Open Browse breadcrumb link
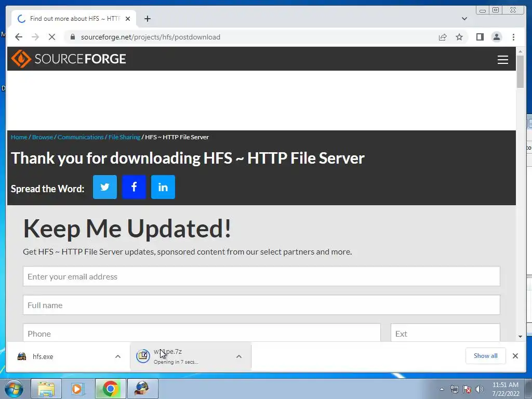 (x=43, y=137)
